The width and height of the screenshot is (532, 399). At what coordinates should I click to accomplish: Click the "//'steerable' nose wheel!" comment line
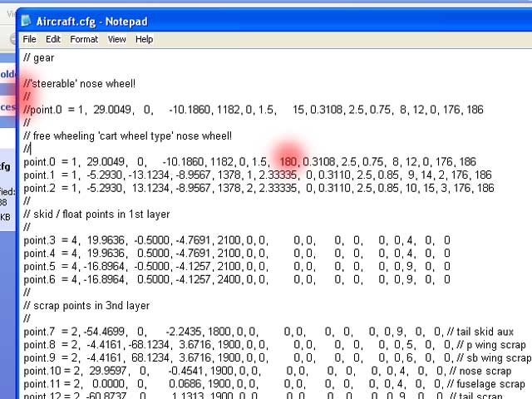click(79, 84)
